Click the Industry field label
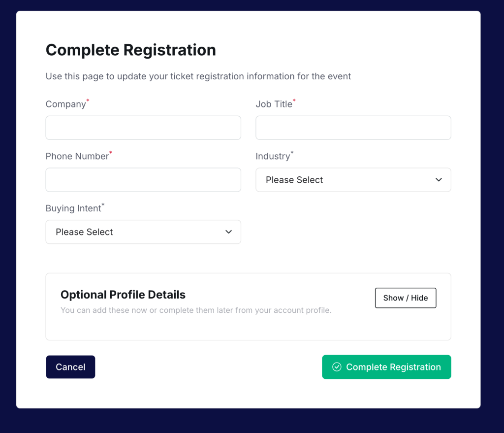Viewport: 504px width, 433px height. click(273, 156)
